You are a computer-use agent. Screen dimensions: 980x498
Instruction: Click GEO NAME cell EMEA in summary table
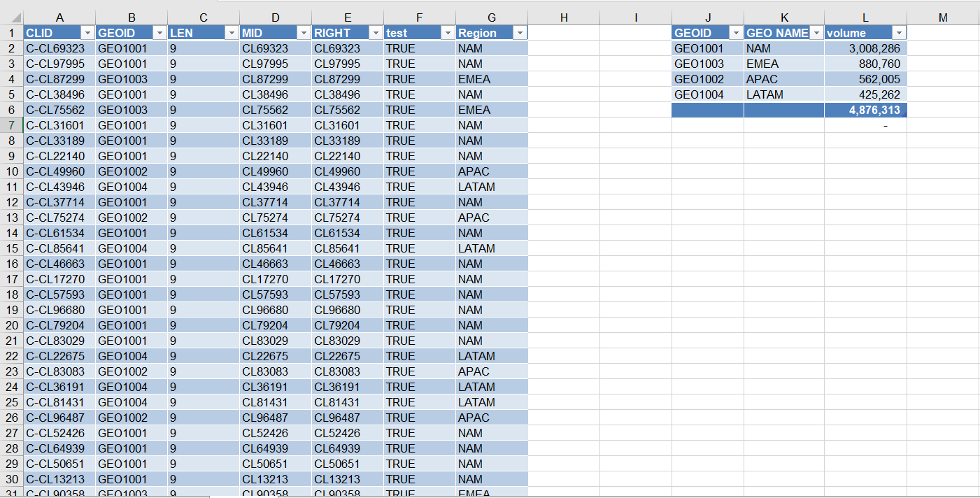[x=784, y=64]
